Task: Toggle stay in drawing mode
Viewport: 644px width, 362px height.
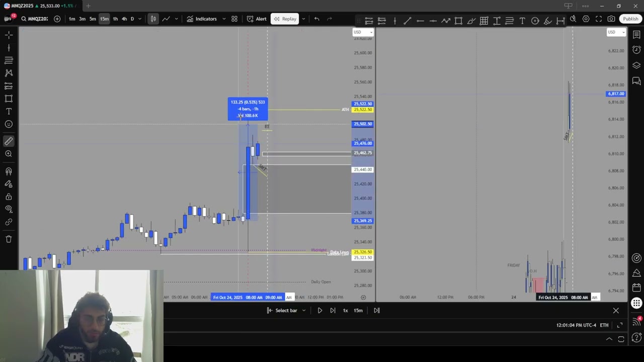Action: 9,184
